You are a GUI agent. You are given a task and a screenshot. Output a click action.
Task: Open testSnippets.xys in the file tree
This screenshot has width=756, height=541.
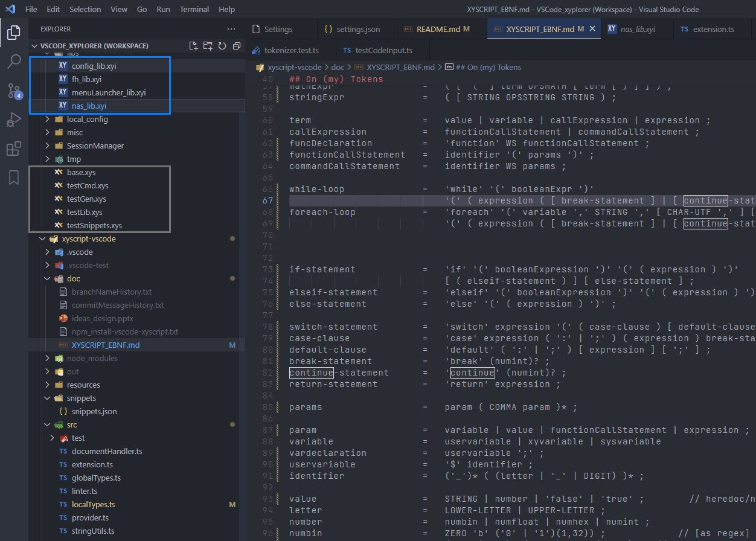(94, 225)
